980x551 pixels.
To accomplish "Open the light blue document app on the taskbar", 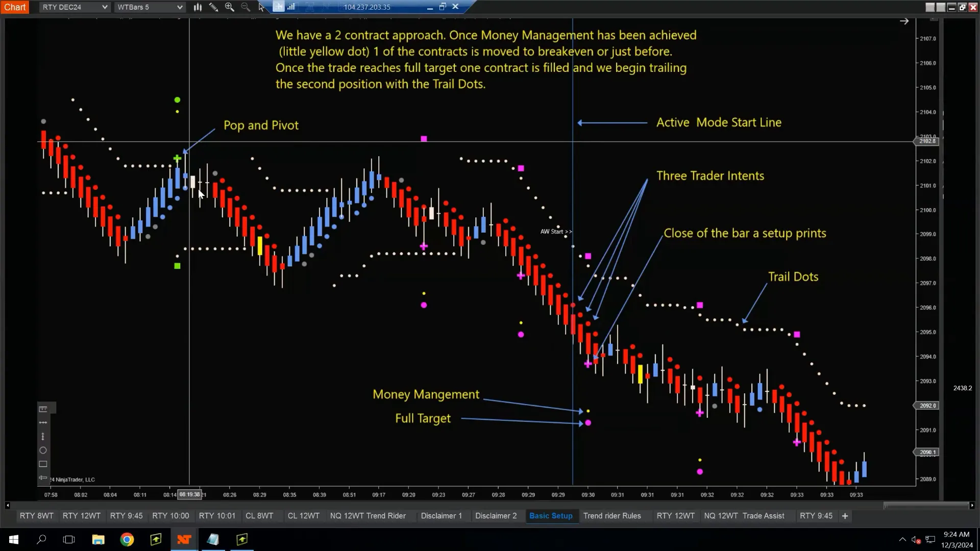I will 213,539.
